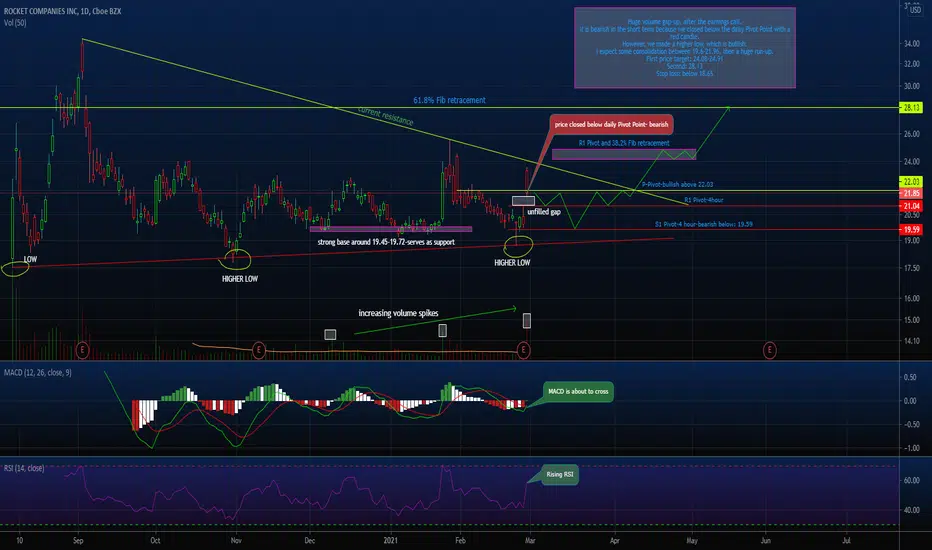Image resolution: width=932 pixels, height=550 pixels.
Task: Select the red 'price closed below daily Pivot Point' callout
Action: coord(611,124)
